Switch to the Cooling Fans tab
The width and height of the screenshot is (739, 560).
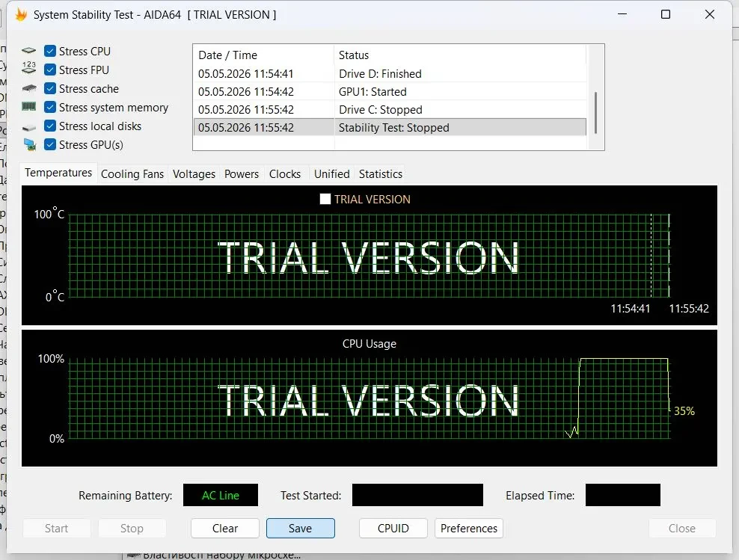pyautogui.click(x=132, y=174)
